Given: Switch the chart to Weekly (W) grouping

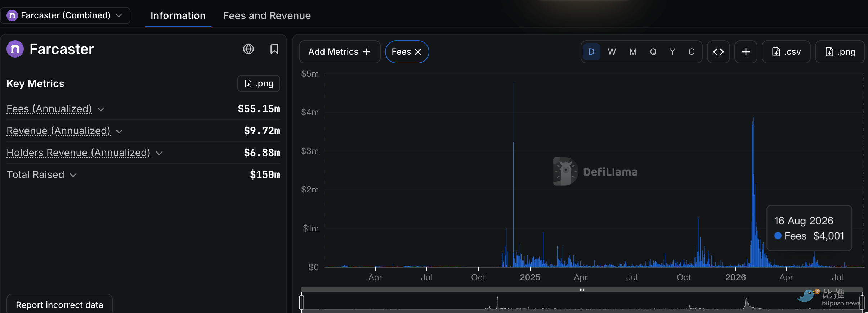Looking at the screenshot, I should click(612, 52).
